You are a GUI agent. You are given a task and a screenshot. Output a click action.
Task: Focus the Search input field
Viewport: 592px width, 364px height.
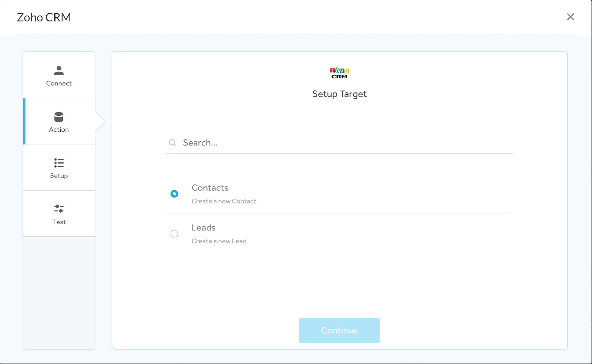(x=339, y=143)
